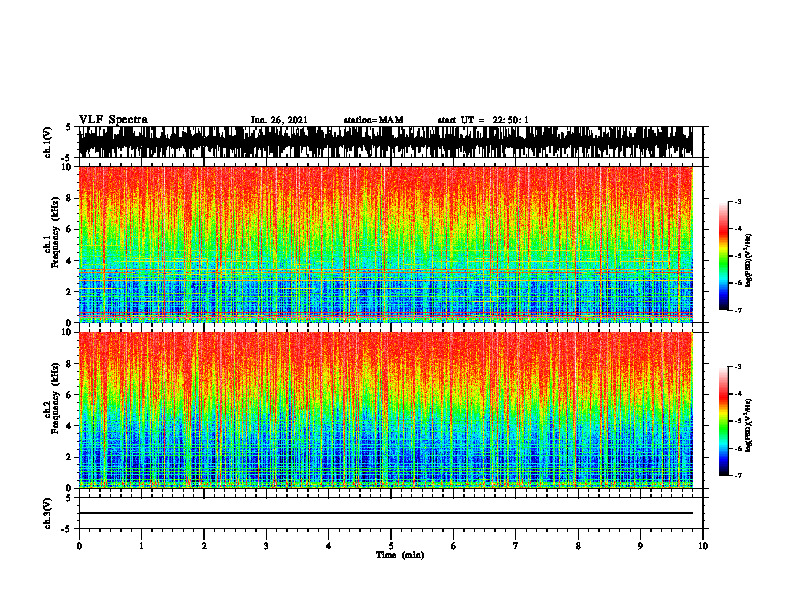792x612 pixels.
Task: Click the "10" label on the time axis
Action: coord(703,546)
